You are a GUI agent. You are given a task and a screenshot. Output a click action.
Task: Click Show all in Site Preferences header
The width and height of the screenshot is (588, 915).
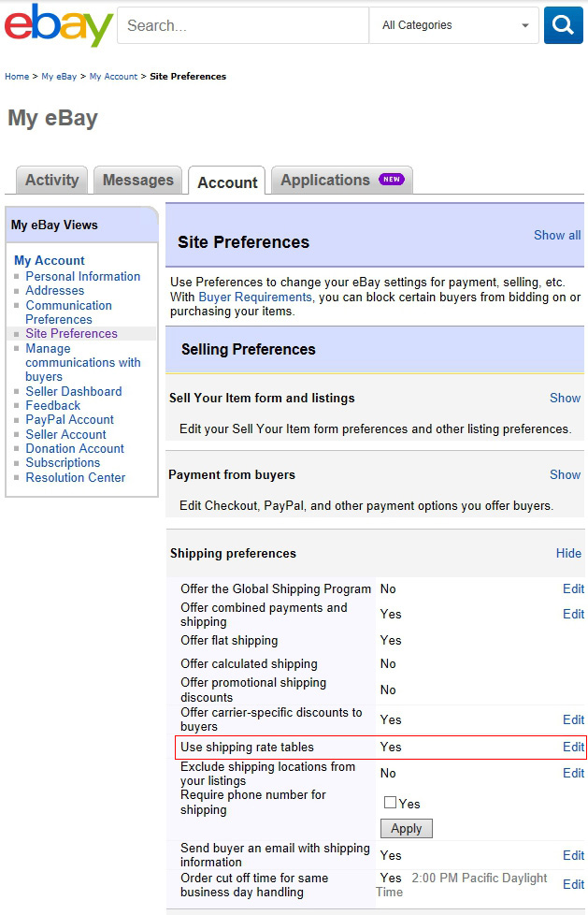coord(557,235)
